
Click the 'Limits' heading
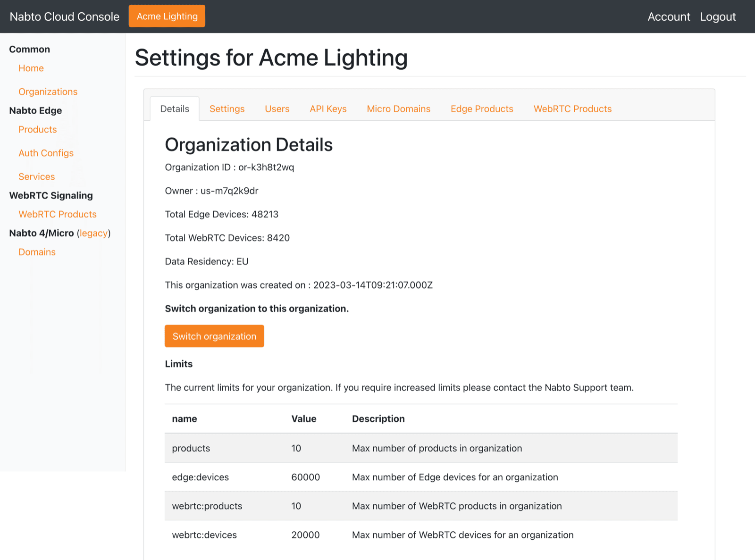pyautogui.click(x=179, y=364)
